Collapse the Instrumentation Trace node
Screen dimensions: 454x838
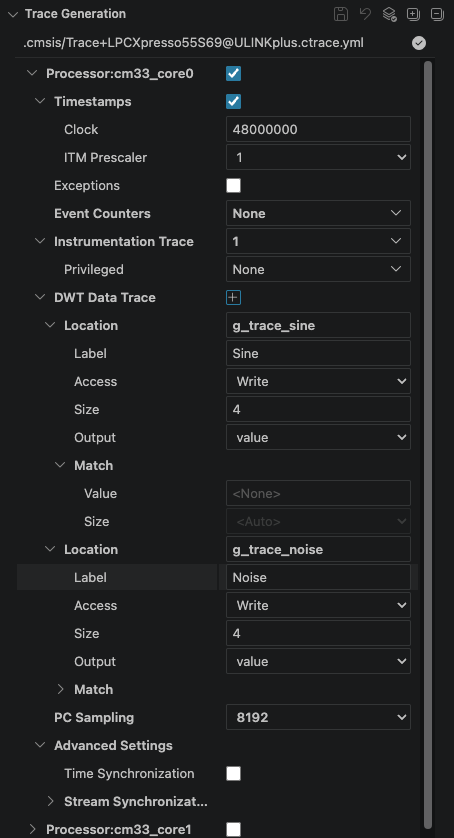pos(40,242)
